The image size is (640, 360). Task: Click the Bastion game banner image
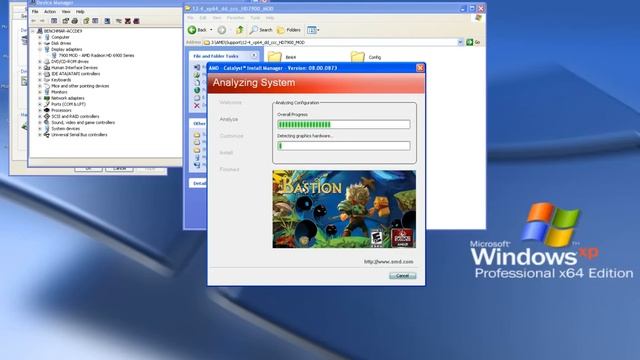[344, 209]
